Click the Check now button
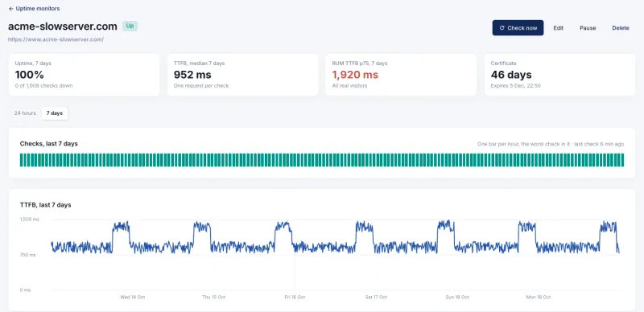644x312 pixels. pos(518,28)
